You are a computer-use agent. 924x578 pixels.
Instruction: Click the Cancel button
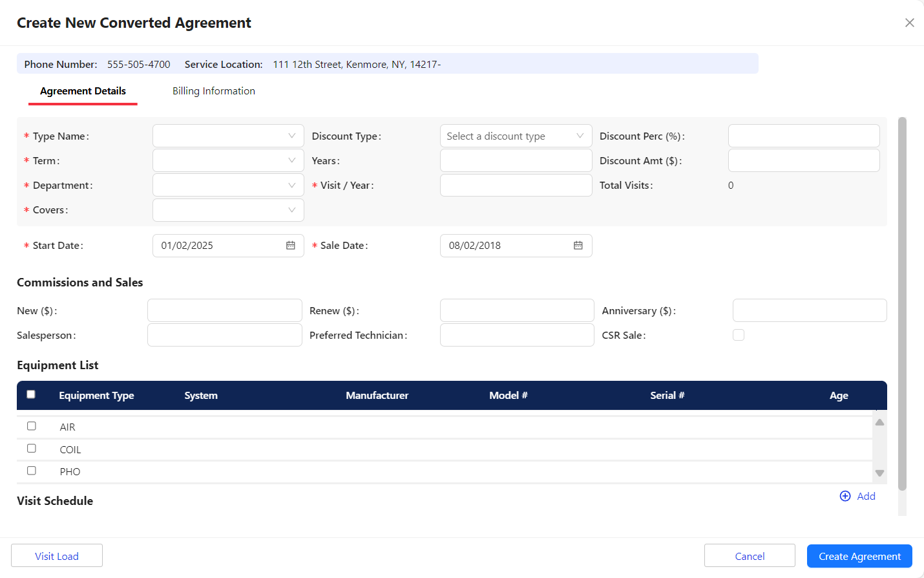(x=750, y=556)
